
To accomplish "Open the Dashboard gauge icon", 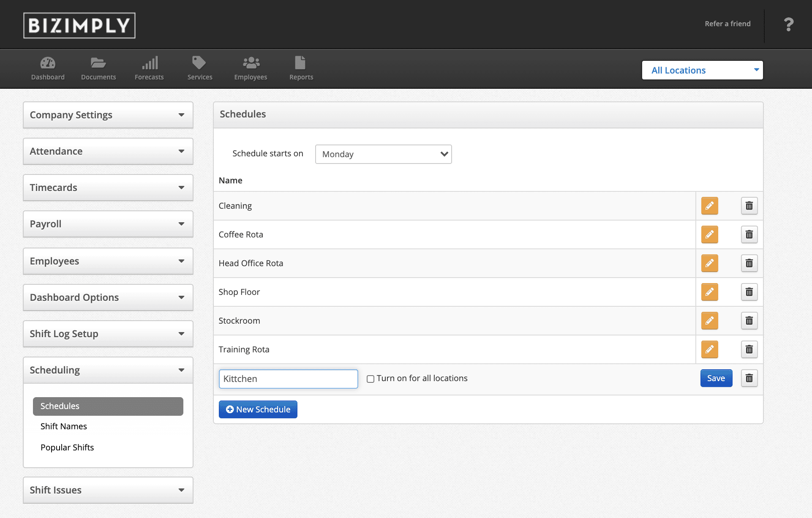I will tap(48, 63).
